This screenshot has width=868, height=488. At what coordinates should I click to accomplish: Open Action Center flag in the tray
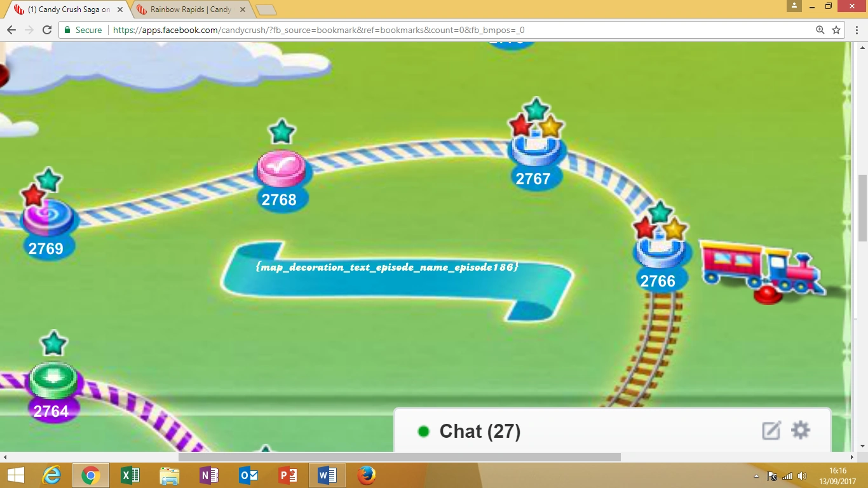(x=772, y=476)
